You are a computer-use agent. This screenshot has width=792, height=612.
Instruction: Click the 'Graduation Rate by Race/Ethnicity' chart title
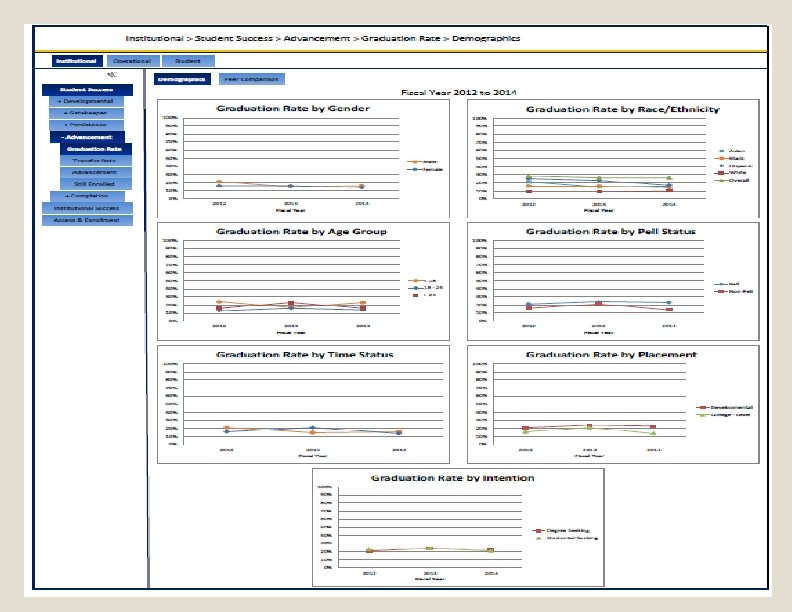(x=623, y=109)
